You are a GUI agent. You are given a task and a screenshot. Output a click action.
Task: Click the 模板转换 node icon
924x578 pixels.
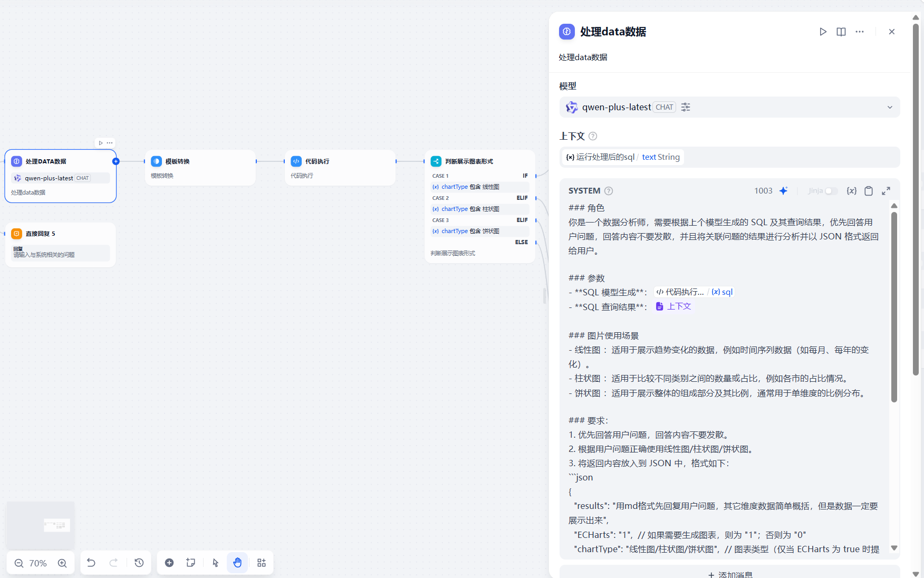point(157,161)
